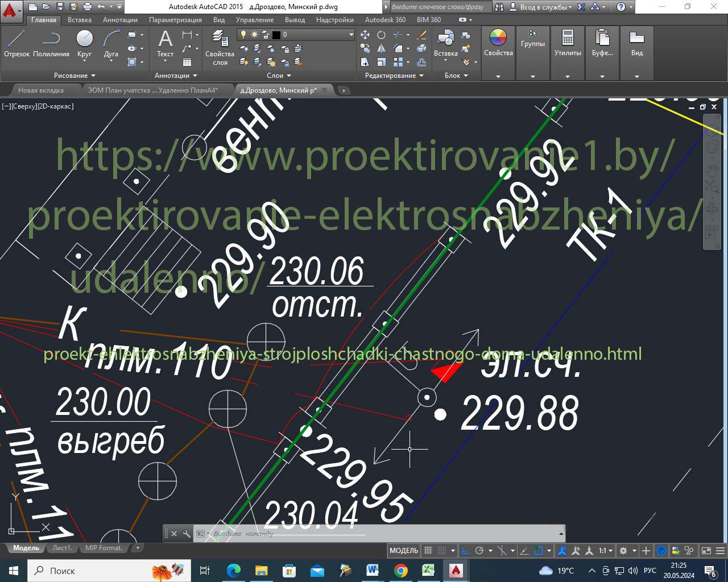728x582 pixels.
Task: Click the Move tool in Редактирование panel
Action: tap(365, 35)
